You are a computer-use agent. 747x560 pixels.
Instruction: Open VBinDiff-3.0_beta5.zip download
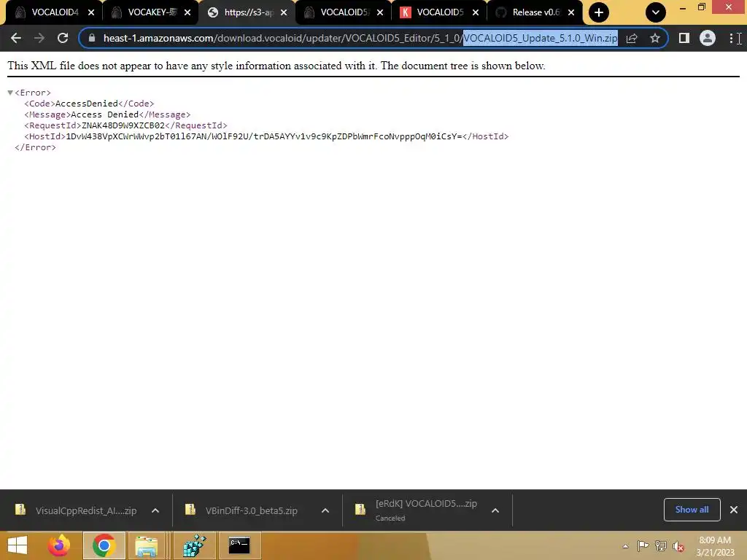[243, 510]
